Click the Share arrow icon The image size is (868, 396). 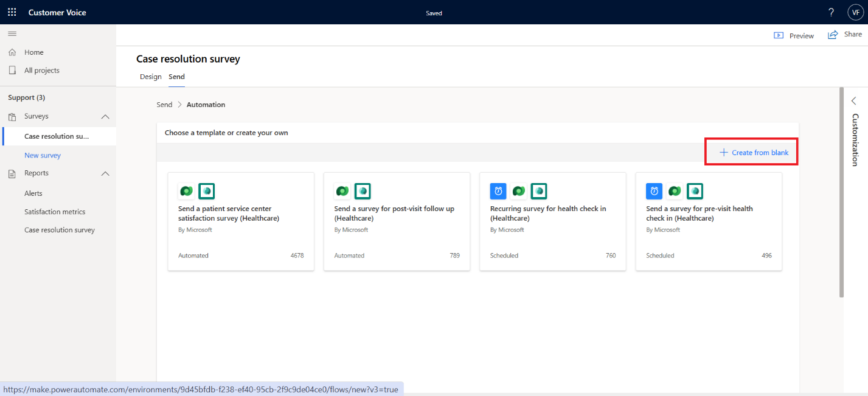[833, 35]
